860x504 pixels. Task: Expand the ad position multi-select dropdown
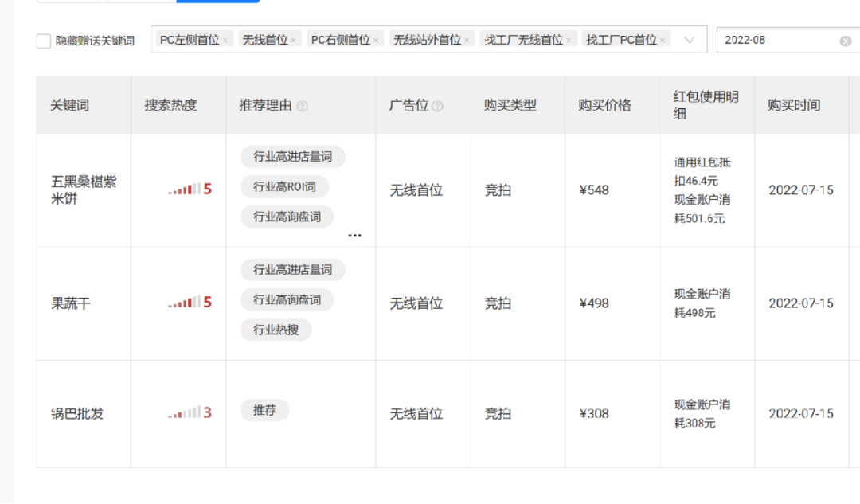(x=690, y=40)
